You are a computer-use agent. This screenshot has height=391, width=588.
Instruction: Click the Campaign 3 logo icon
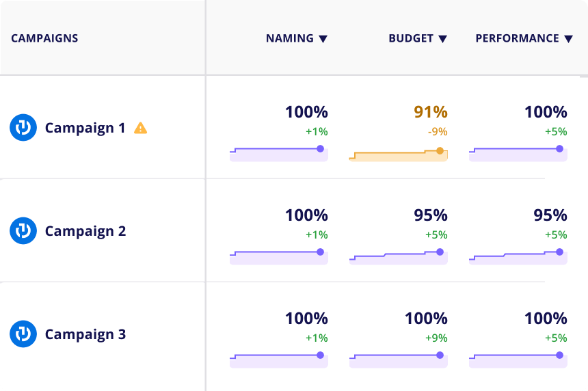point(23,334)
